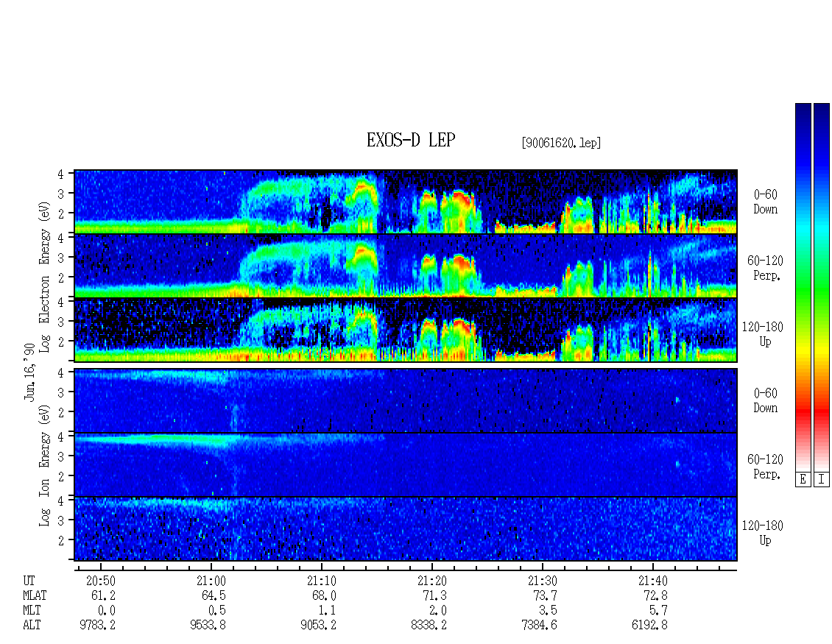Click the electron 60-120 Perp. spectrogram panel

406,266
